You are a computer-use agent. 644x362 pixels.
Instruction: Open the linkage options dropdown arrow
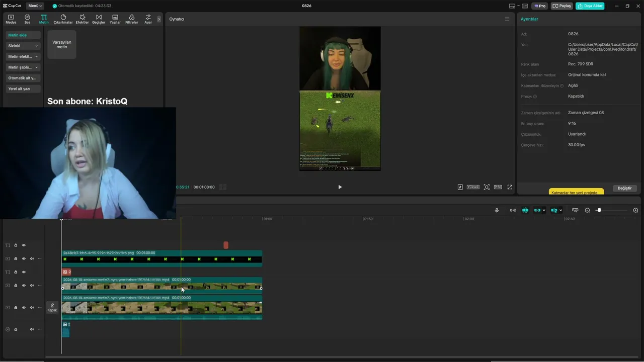[x=544, y=210]
